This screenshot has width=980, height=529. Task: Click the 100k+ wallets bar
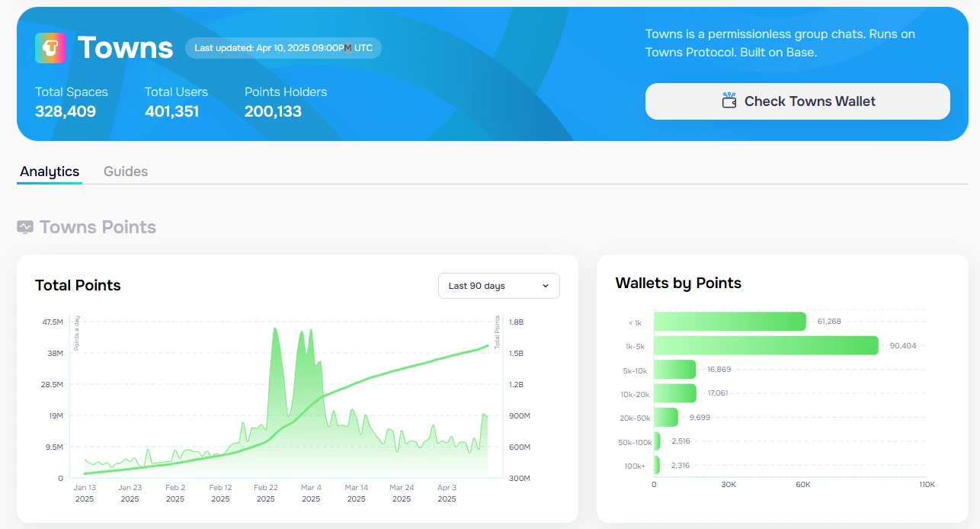[657, 465]
